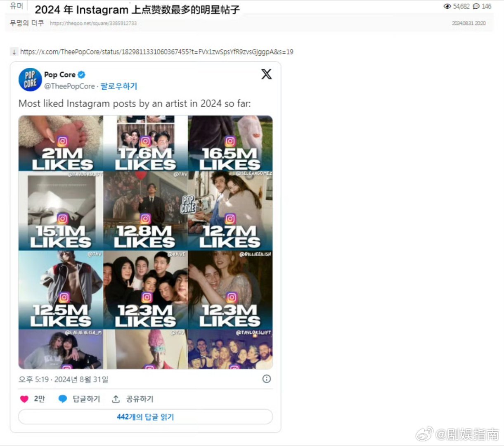Click Instagram icon on 12.8M likes tile
This screenshot has width=504, height=446.
[145, 218]
